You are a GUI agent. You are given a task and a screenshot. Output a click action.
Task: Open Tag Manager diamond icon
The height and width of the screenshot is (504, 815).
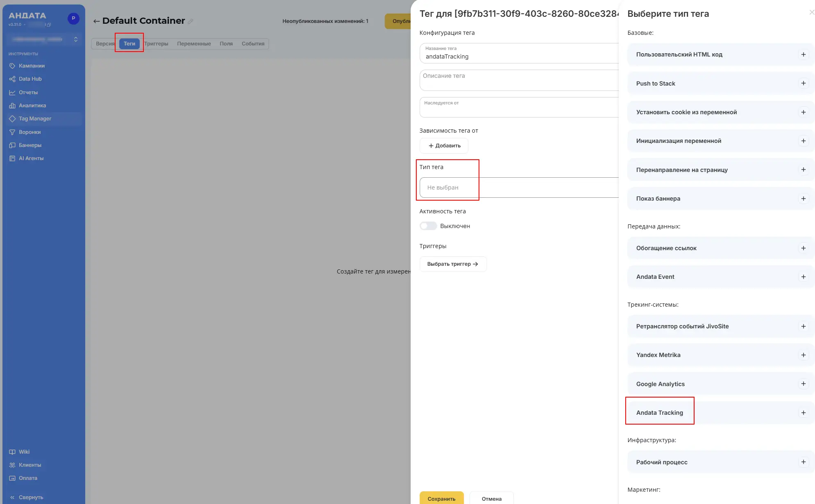(x=12, y=119)
